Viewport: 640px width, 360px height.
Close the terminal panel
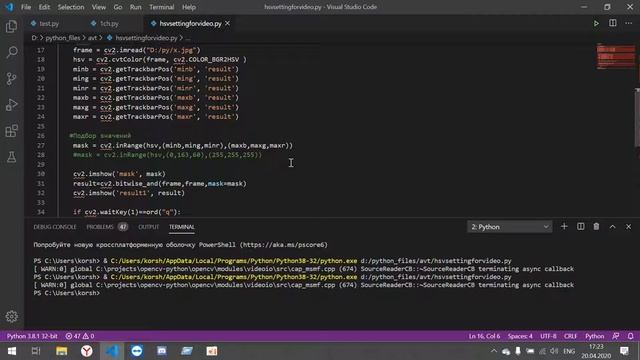click(x=629, y=227)
